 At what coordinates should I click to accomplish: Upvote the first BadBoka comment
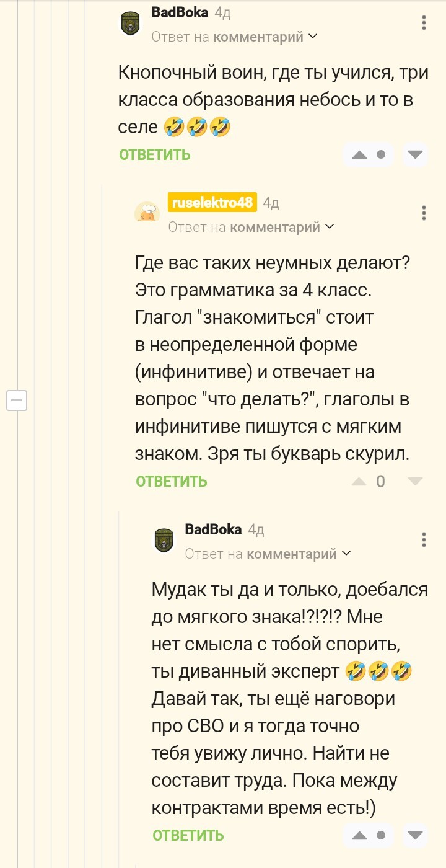pos(360,155)
